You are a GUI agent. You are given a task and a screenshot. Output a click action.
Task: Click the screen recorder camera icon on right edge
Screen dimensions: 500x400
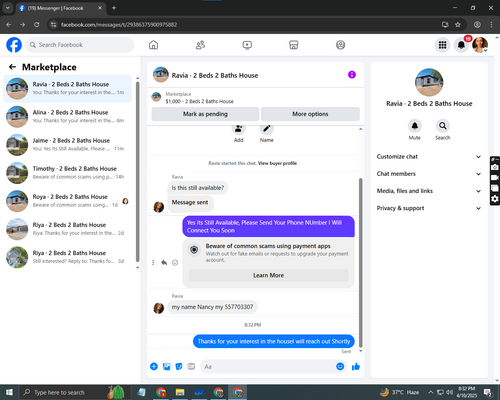click(x=495, y=167)
